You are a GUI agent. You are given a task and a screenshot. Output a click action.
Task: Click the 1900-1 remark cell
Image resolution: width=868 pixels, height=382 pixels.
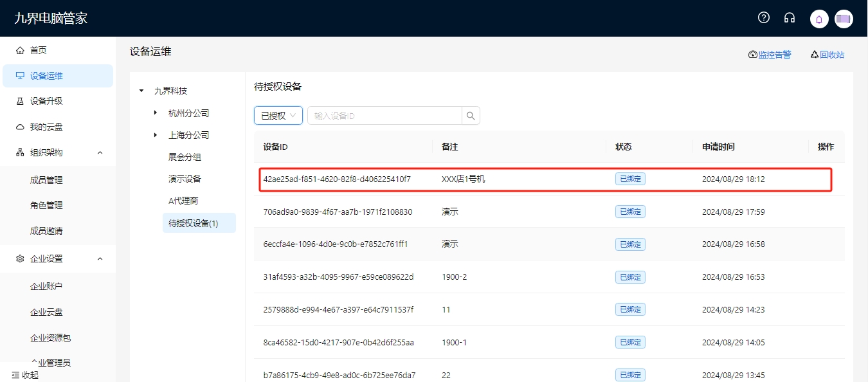tap(455, 343)
